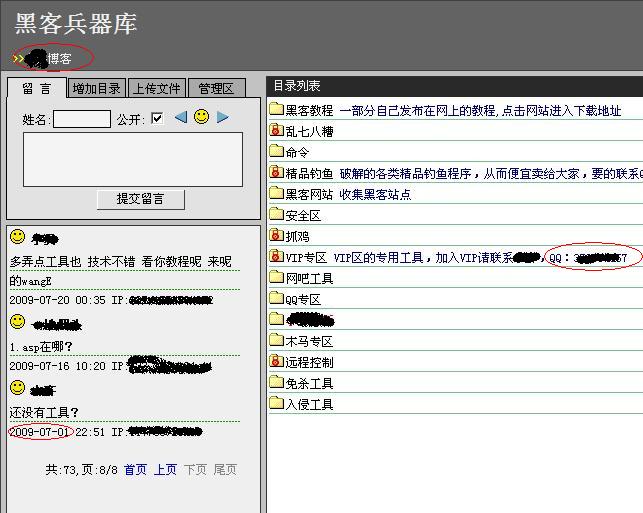Screen dimensions: 643x513
Task: Click the folder icon next to 黑客教程
Action: (x=277, y=110)
